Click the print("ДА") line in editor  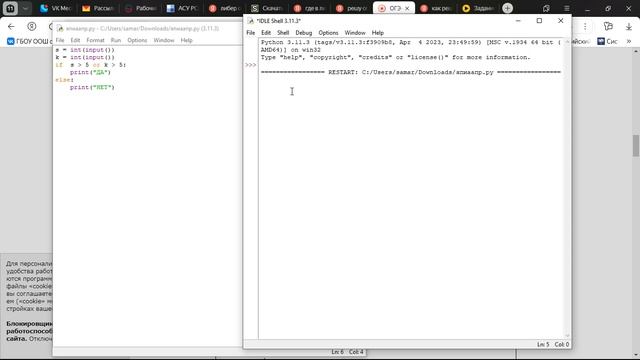[90, 72]
